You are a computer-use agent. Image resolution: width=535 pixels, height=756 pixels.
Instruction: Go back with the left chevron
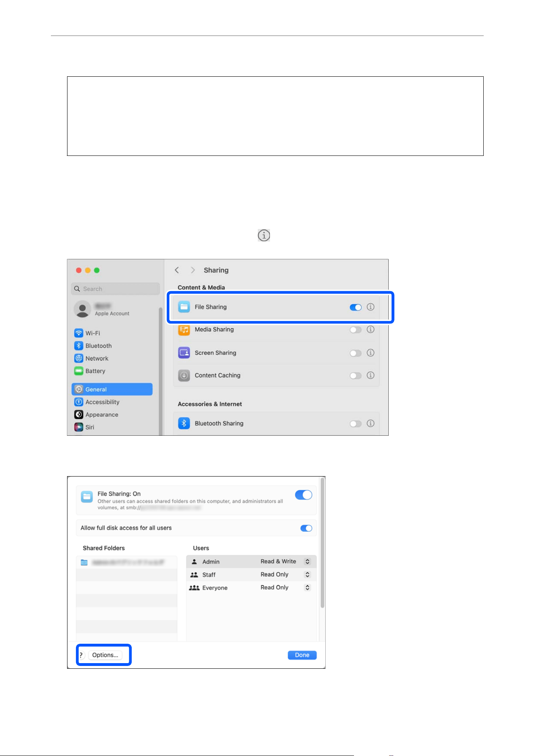pyautogui.click(x=177, y=270)
